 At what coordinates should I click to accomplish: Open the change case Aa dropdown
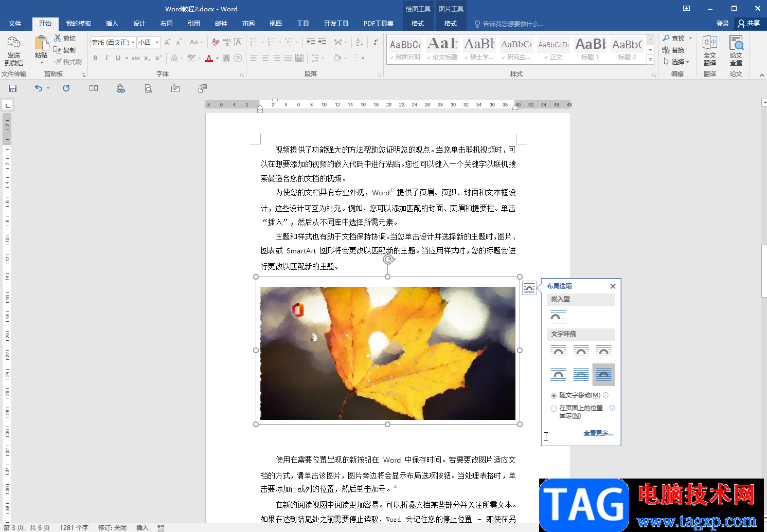click(196, 42)
